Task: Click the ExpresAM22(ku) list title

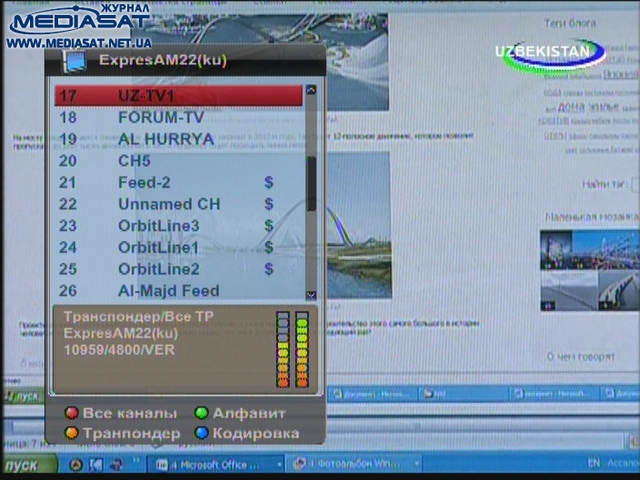Action: [163, 60]
